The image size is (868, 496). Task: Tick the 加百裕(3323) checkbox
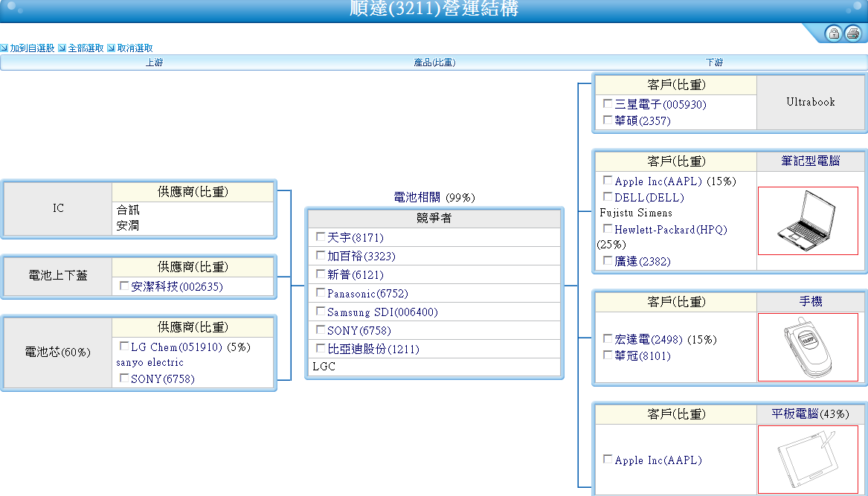(320, 255)
